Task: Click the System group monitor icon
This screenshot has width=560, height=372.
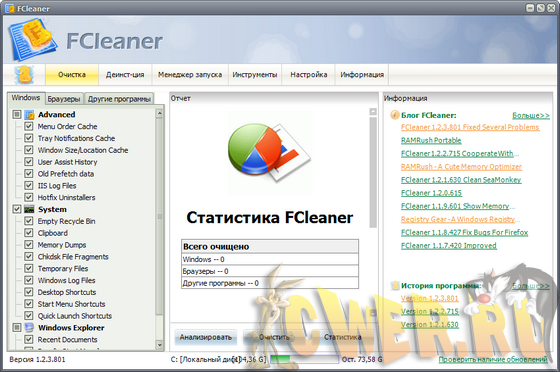Action: tap(29, 209)
